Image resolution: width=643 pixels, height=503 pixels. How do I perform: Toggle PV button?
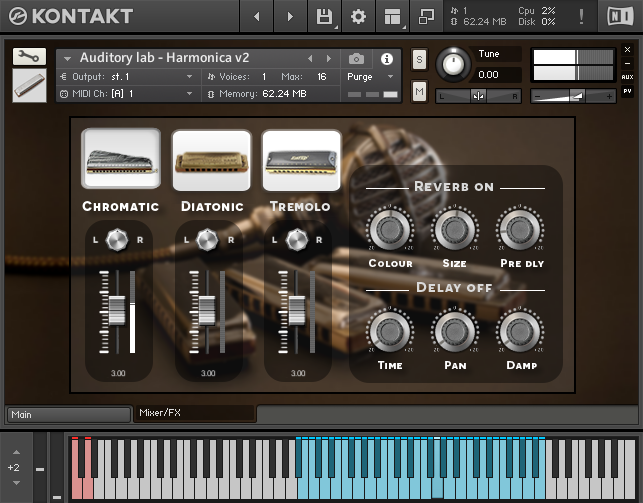point(627,91)
